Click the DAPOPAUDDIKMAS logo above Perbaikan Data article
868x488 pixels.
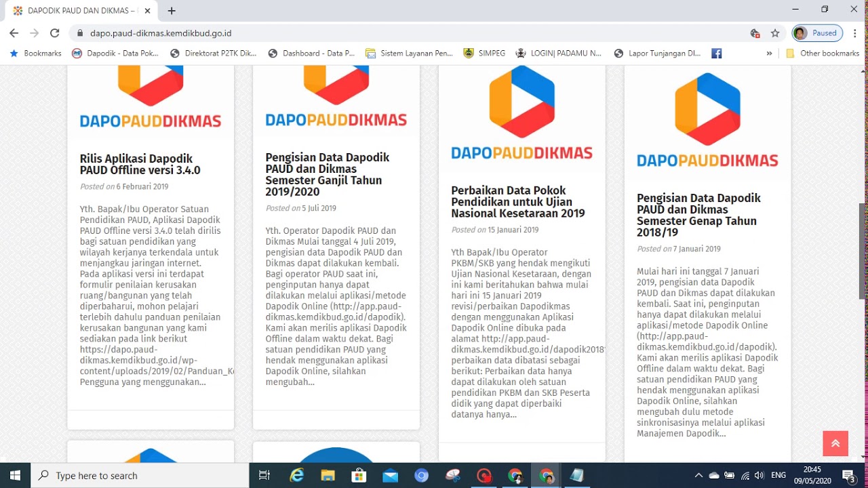click(522, 113)
